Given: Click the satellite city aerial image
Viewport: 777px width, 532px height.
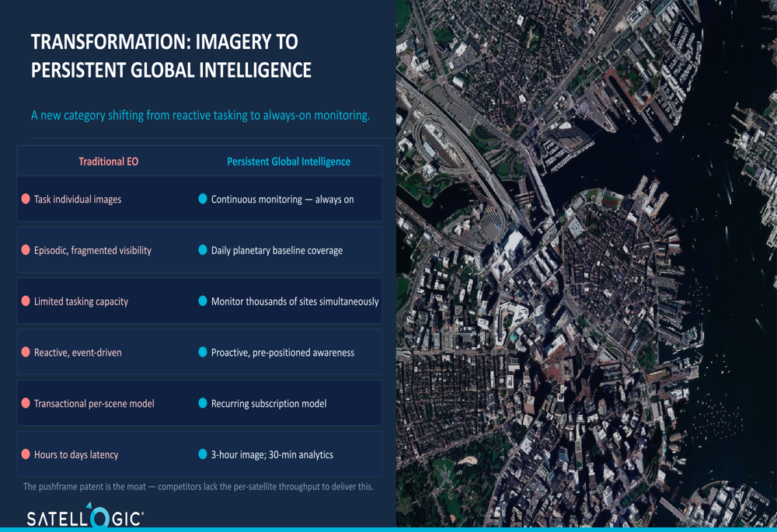Looking at the screenshot, I should [587, 263].
